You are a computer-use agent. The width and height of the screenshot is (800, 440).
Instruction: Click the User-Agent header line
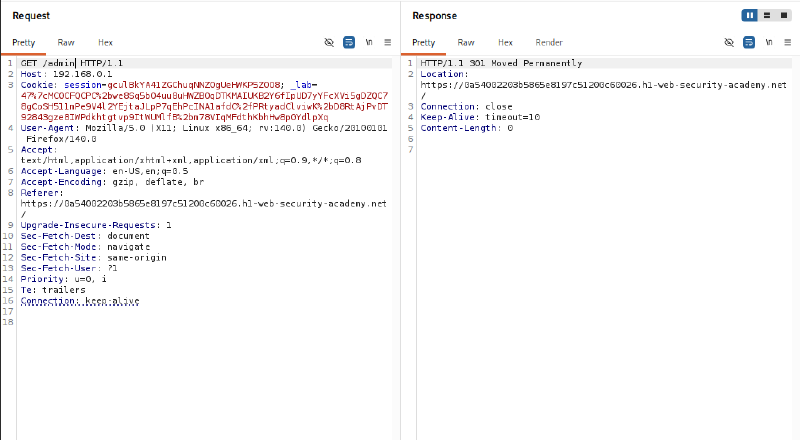[204, 128]
